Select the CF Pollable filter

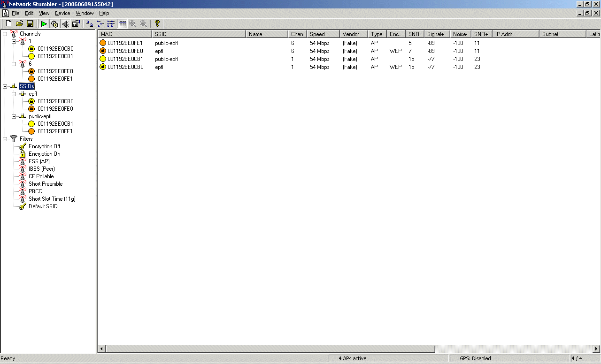point(41,176)
